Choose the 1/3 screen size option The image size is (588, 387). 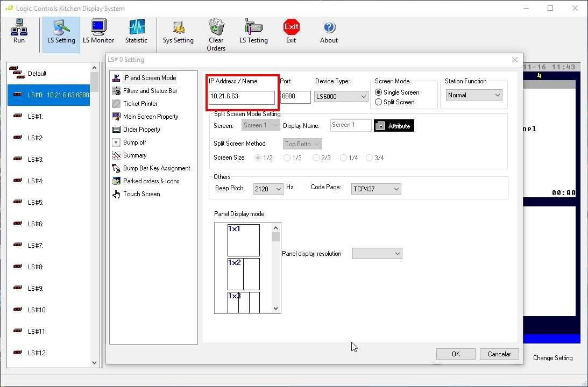point(293,158)
